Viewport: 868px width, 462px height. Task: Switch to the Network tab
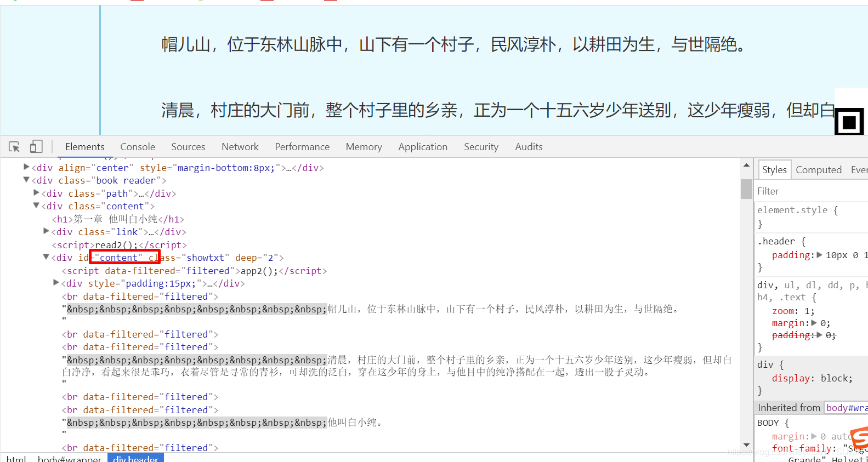[x=240, y=147]
